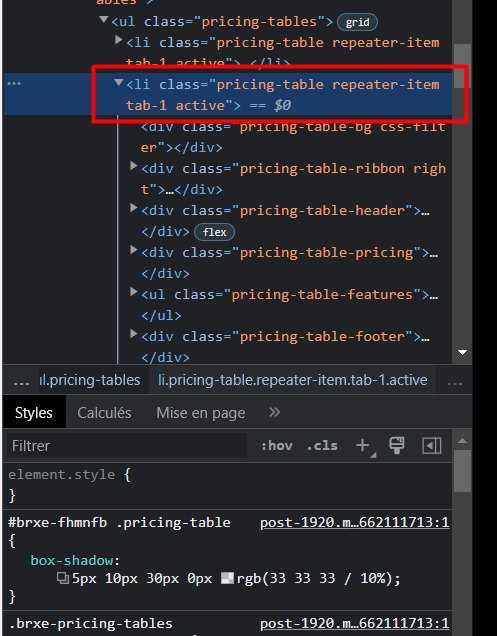The width and height of the screenshot is (497, 636).
Task: Open the post-1920 stylesheet link for #brxe-fhmnfb
Action: point(355,522)
